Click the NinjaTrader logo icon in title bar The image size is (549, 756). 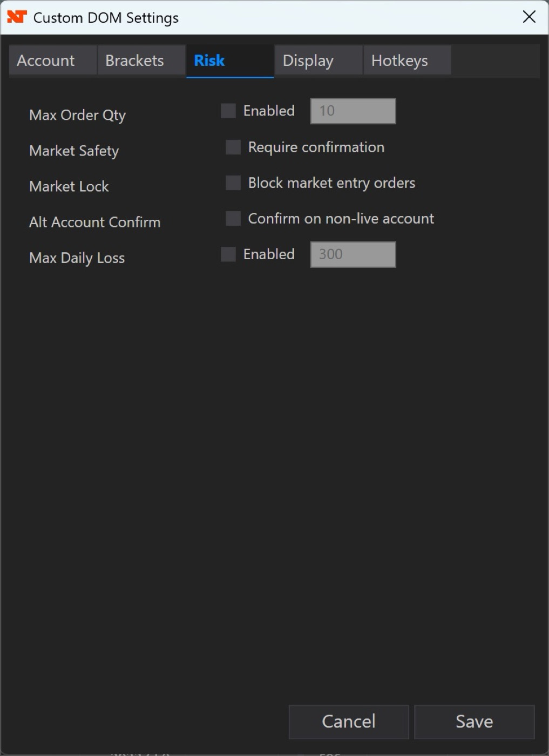pos(17,17)
